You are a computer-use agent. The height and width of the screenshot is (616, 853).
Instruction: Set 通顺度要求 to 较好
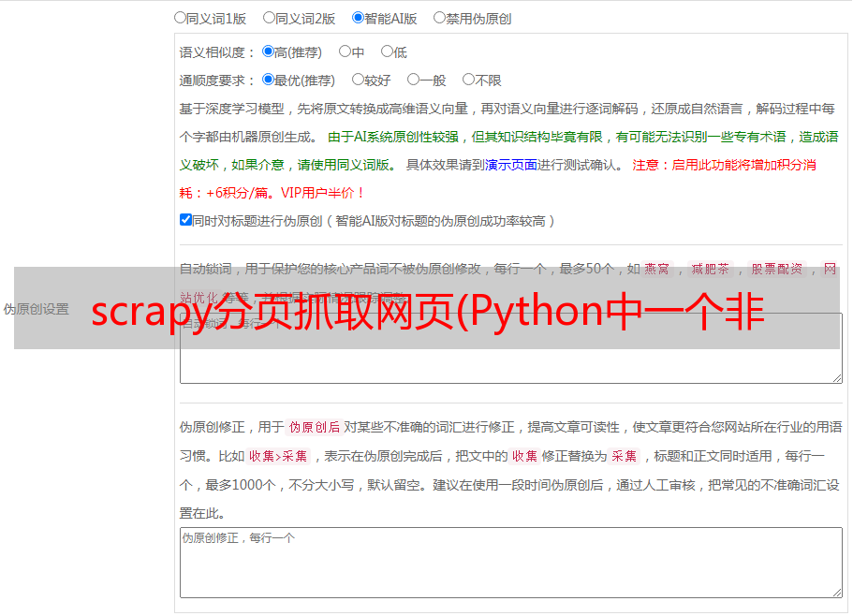[358, 80]
